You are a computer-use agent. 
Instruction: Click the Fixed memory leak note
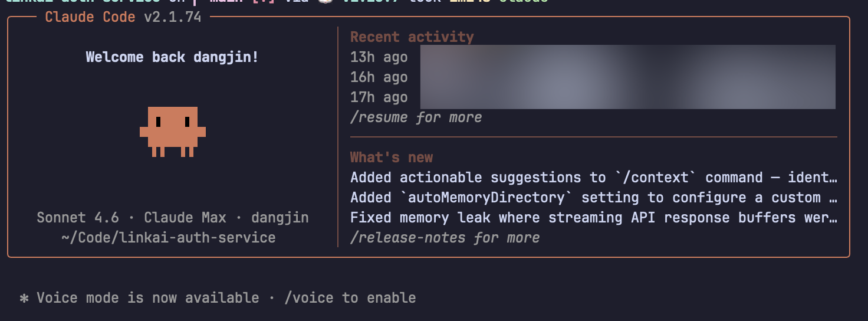coord(593,218)
